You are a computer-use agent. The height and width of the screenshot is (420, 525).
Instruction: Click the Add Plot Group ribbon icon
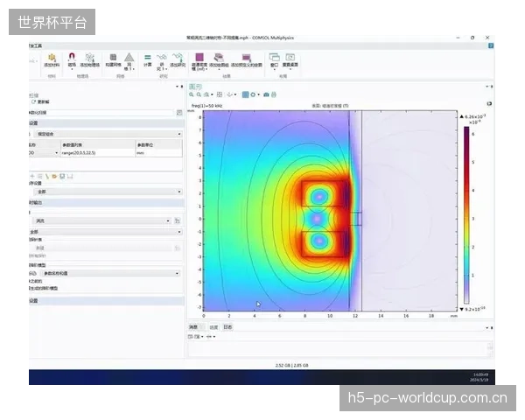pos(219,57)
